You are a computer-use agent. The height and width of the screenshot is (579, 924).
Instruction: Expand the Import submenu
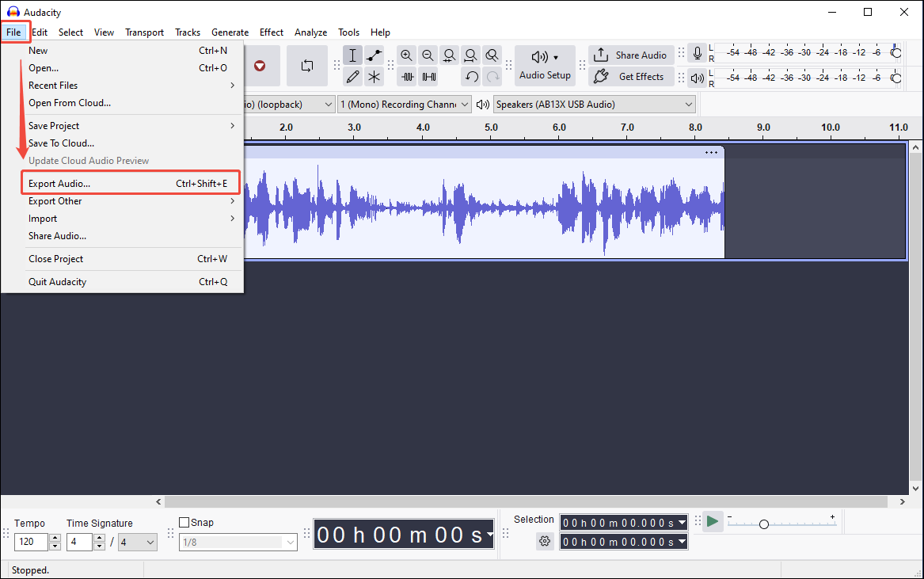[x=131, y=218]
